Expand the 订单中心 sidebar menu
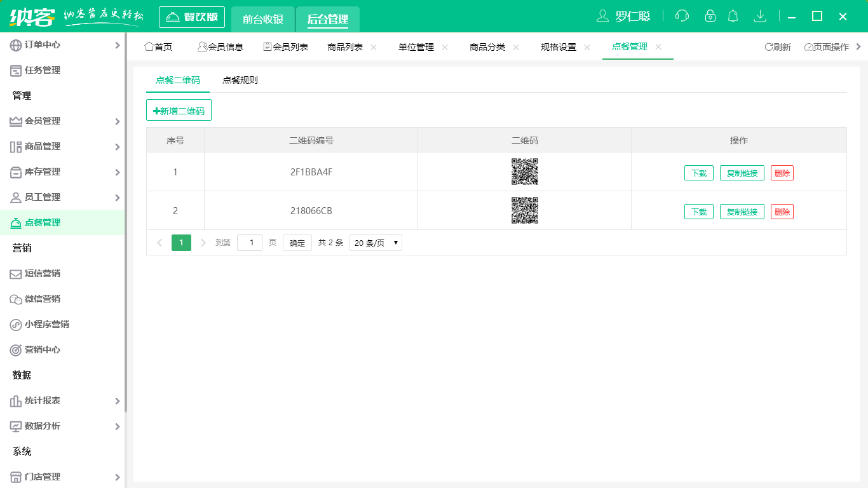Image resolution: width=868 pixels, height=488 pixels. point(64,45)
